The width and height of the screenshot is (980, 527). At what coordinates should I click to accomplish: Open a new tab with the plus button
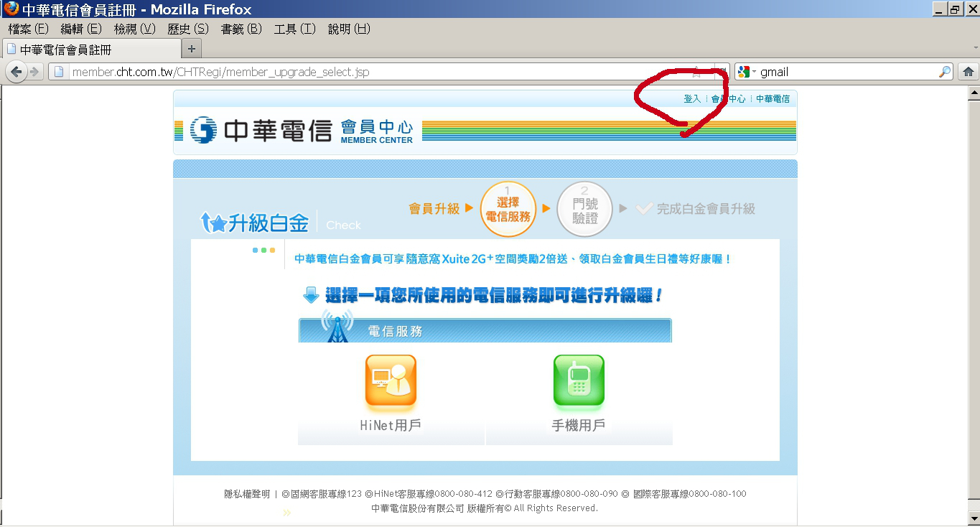point(191,49)
